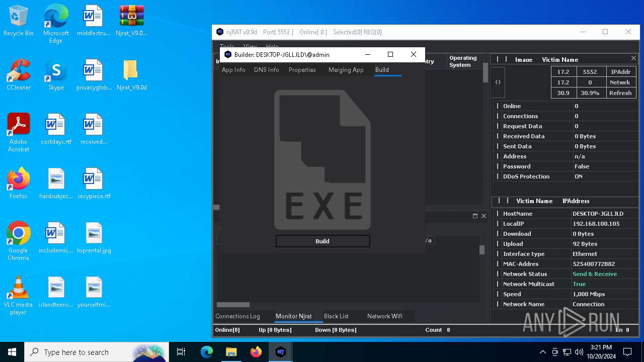Click the IPAddress column header
The height and width of the screenshot is (362, 644).
(x=576, y=201)
